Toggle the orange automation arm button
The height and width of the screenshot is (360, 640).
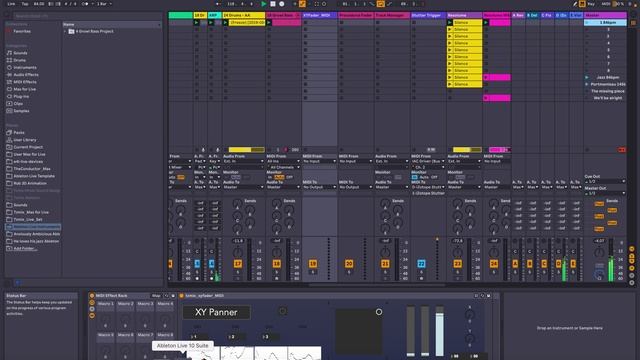(302, 4)
